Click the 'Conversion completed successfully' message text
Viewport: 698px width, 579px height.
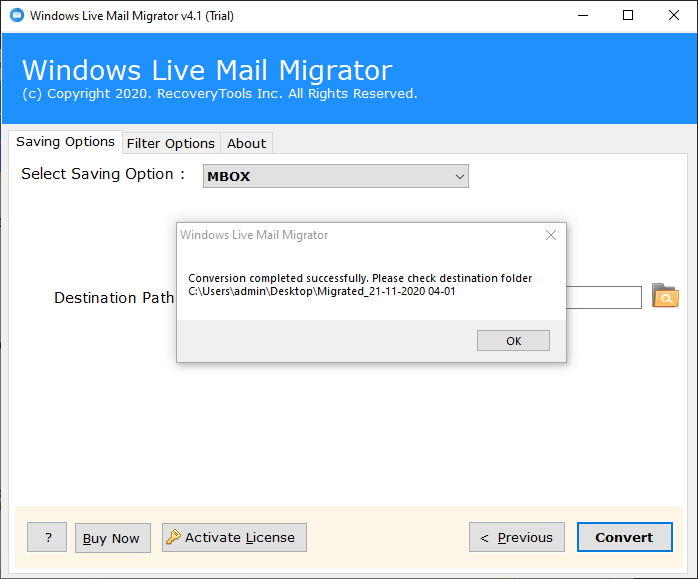279,278
